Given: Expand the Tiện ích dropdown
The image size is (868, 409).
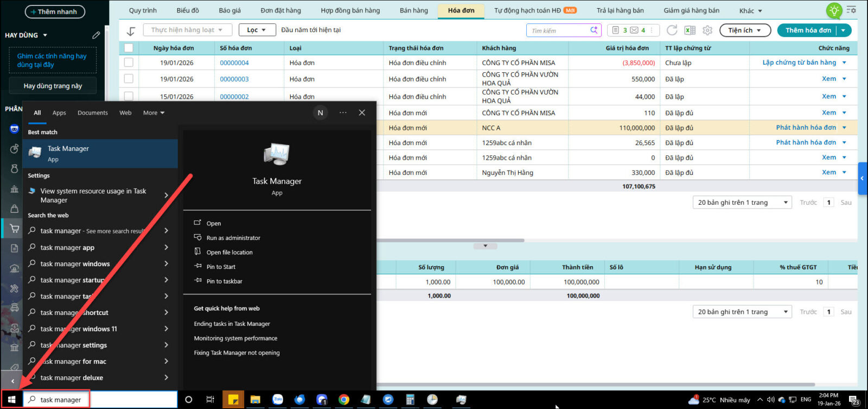Looking at the screenshot, I should coord(744,30).
